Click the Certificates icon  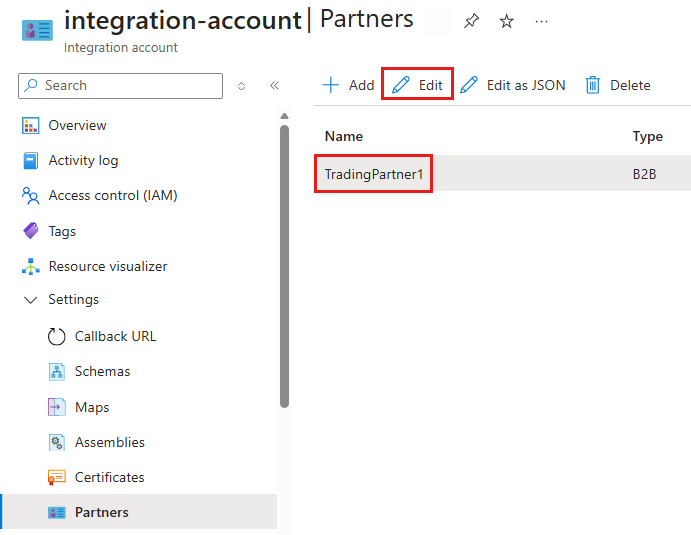coord(57,478)
